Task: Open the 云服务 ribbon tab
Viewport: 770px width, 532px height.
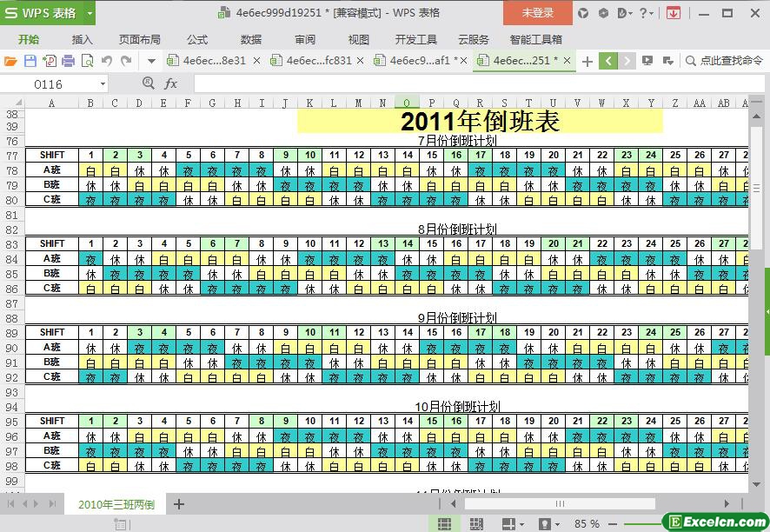Action: click(474, 40)
